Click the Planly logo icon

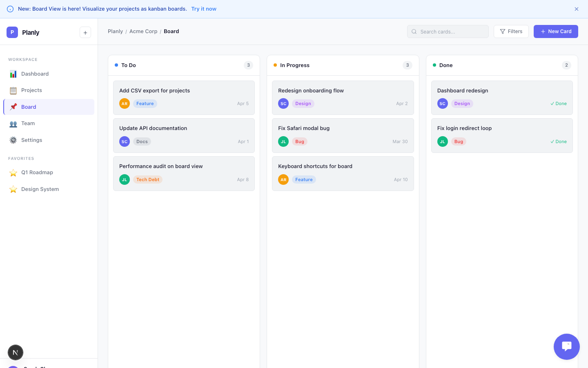pyautogui.click(x=12, y=32)
